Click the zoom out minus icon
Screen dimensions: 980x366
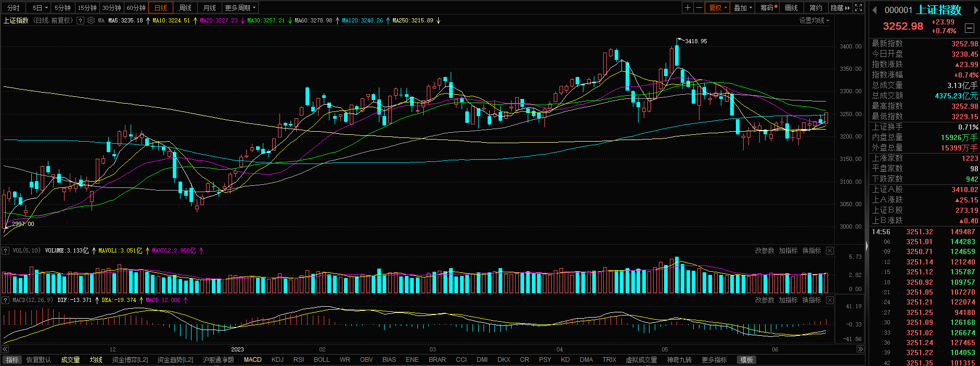coord(699,8)
